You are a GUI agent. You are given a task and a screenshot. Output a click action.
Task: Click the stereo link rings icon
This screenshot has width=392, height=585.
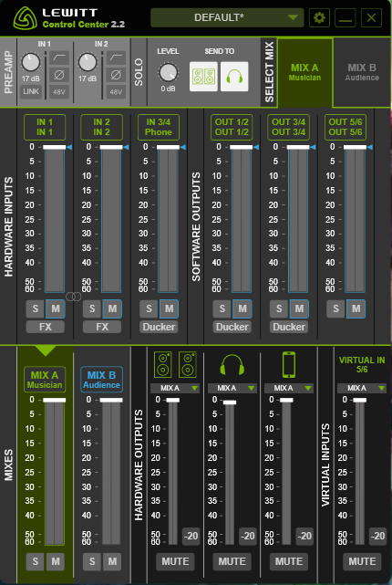pyautogui.click(x=74, y=297)
